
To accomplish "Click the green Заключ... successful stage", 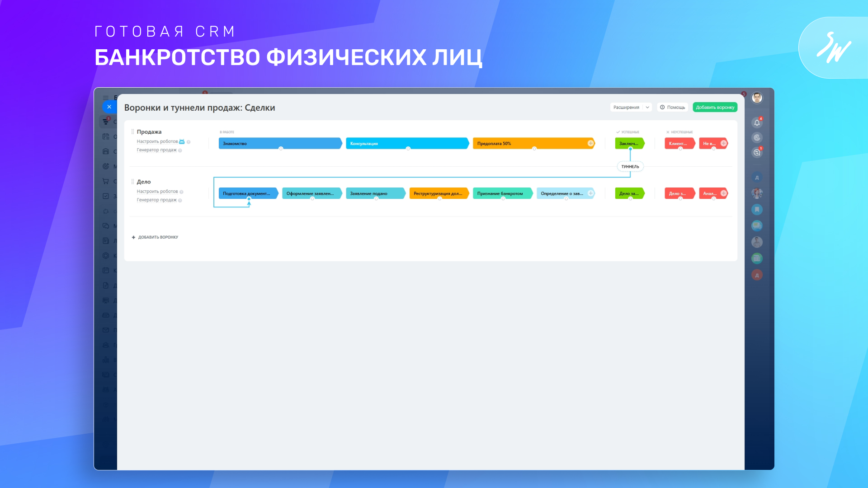I will (629, 143).
